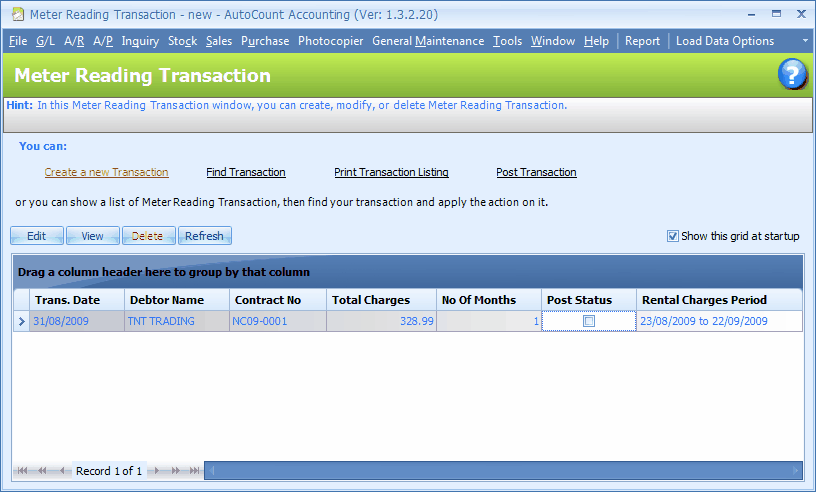Open the G/L menu

45,41
